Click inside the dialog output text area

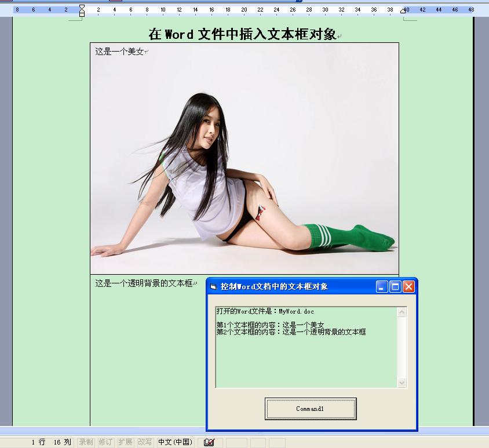pyautogui.click(x=306, y=348)
